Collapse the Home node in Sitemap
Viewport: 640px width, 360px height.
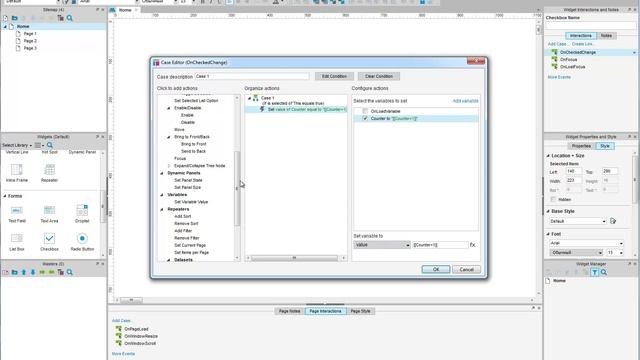pos(5,27)
